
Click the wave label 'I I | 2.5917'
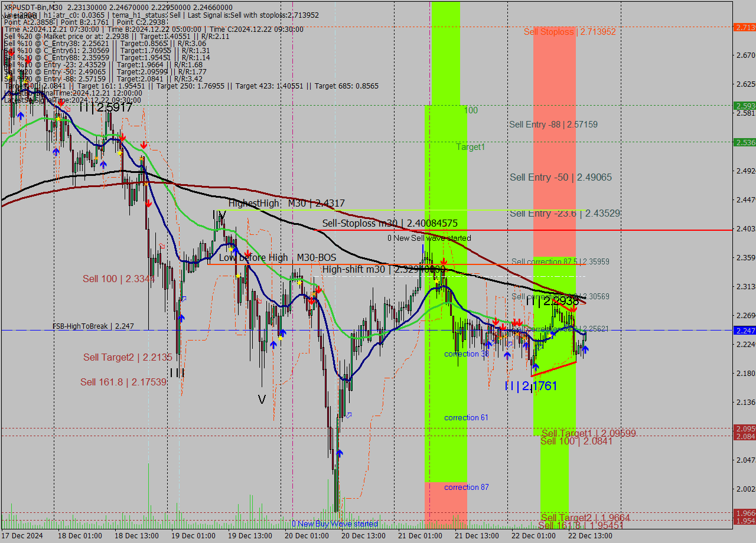pos(106,107)
